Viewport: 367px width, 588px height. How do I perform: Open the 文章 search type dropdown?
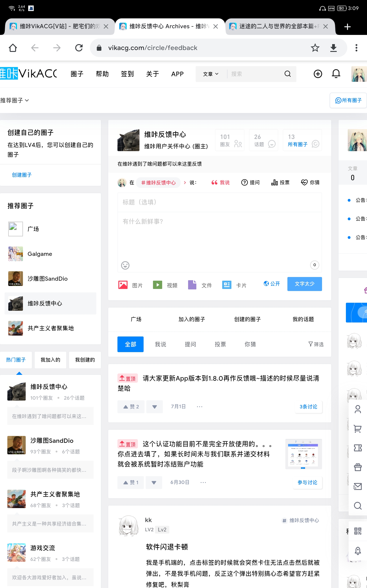(x=210, y=74)
